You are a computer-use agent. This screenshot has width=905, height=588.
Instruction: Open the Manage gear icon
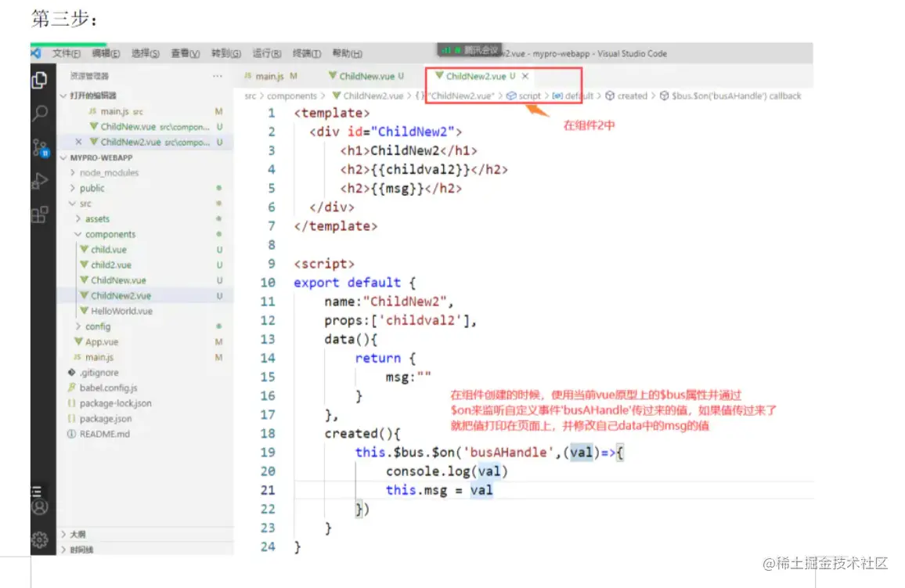point(39,539)
